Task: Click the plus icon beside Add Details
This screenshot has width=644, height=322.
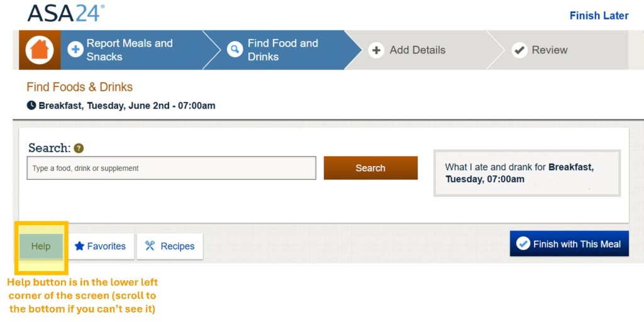Action: 376,50
